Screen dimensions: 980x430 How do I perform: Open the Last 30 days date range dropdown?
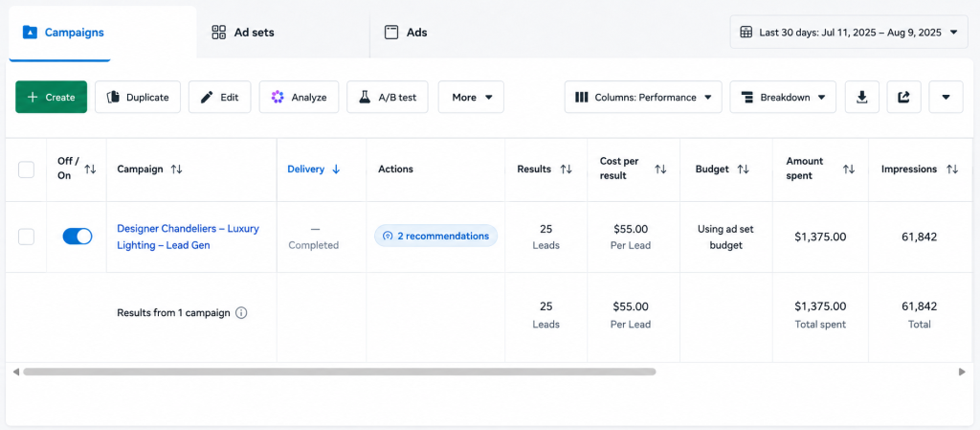tap(849, 33)
